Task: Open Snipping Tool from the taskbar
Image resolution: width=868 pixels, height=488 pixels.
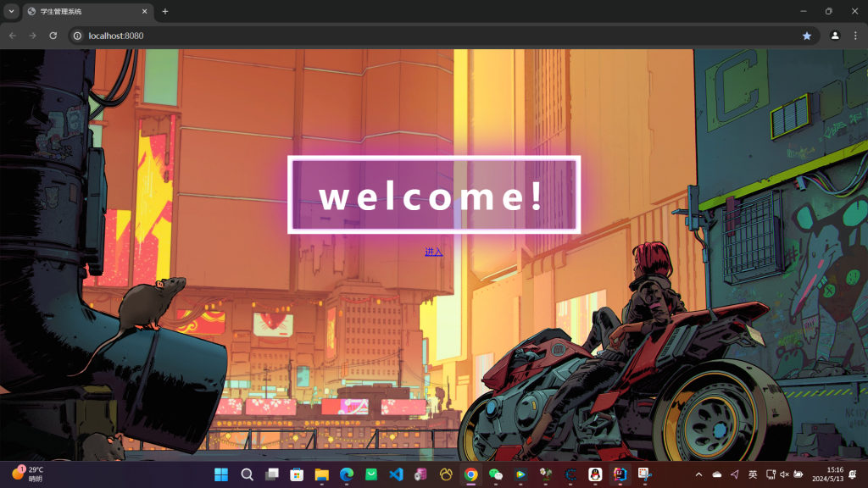Action: pos(644,474)
